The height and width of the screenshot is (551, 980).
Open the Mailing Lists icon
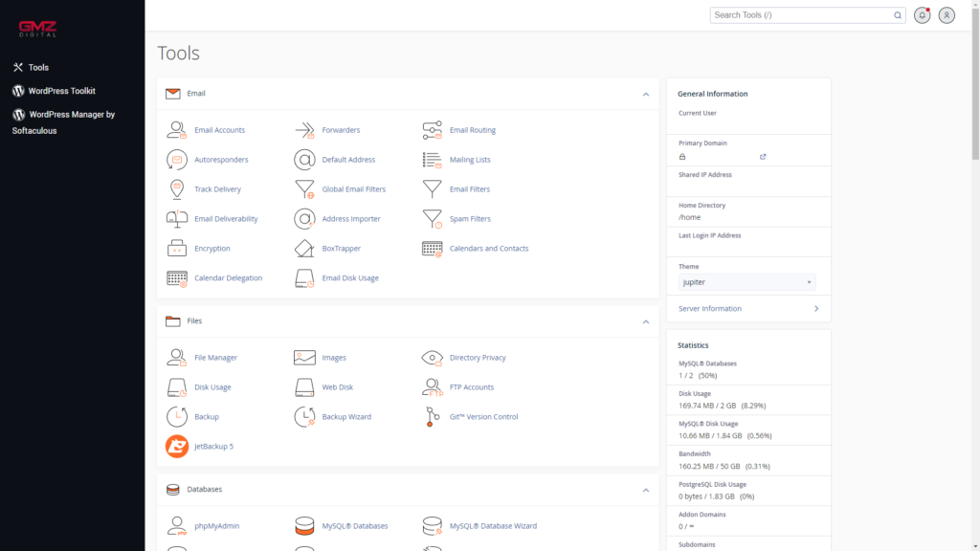click(432, 160)
